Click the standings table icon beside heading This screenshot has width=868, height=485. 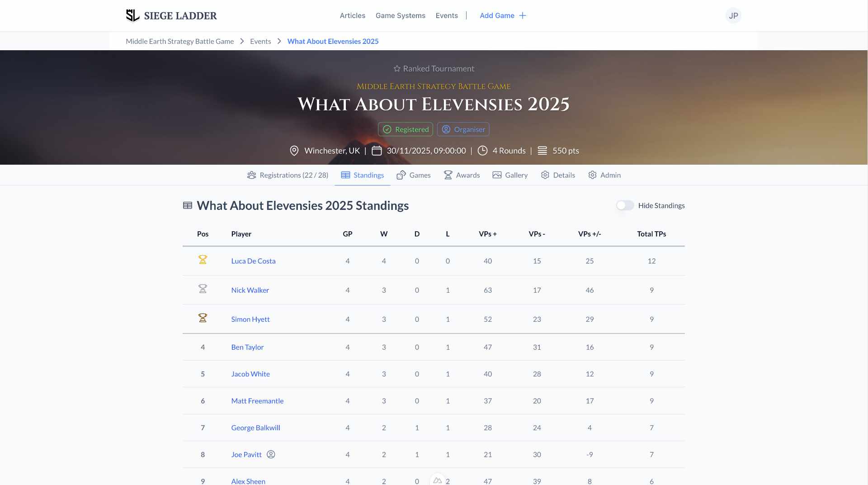(188, 205)
